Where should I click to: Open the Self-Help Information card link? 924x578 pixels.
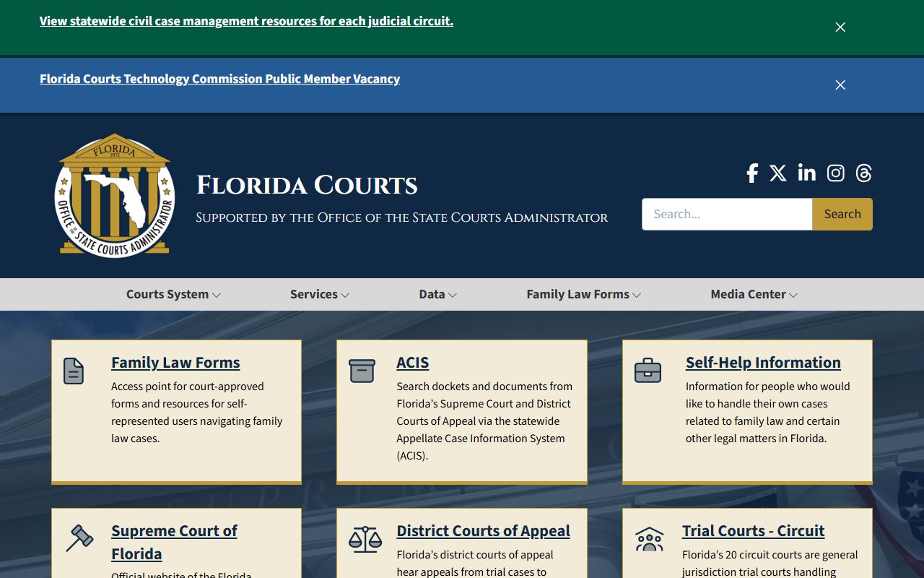763,363
